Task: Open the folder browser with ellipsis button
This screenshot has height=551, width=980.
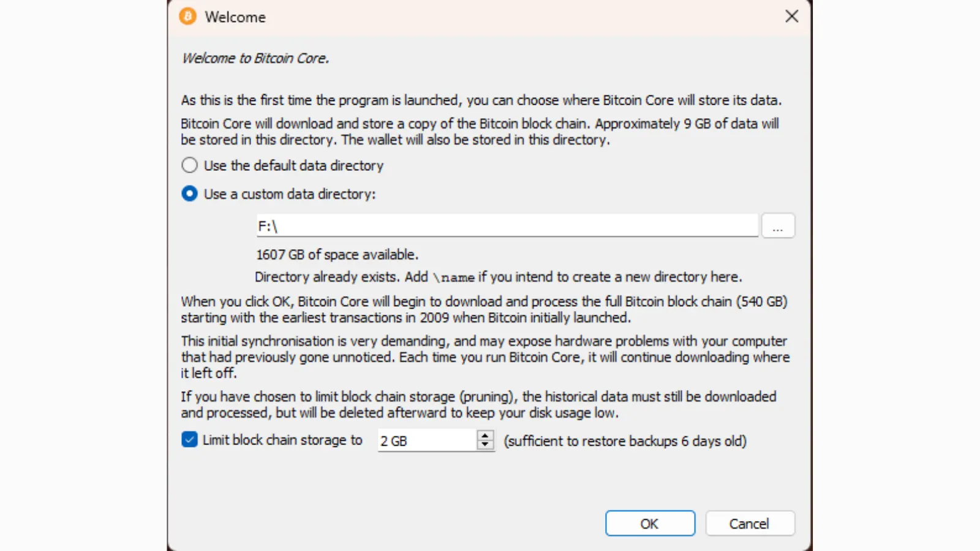Action: point(778,226)
